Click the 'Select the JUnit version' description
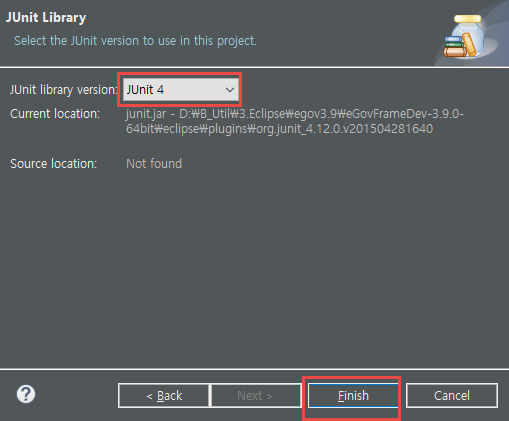Image resolution: width=509 pixels, height=421 pixels. pyautogui.click(x=135, y=41)
